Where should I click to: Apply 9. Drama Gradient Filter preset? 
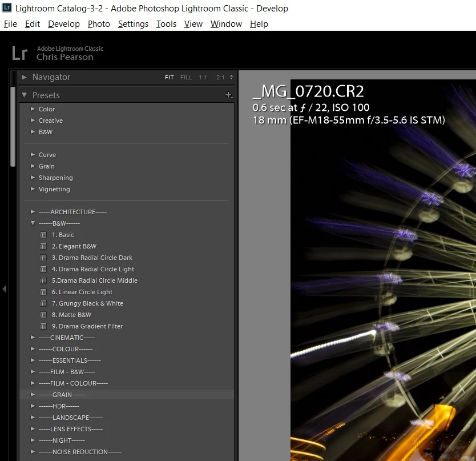click(x=87, y=326)
